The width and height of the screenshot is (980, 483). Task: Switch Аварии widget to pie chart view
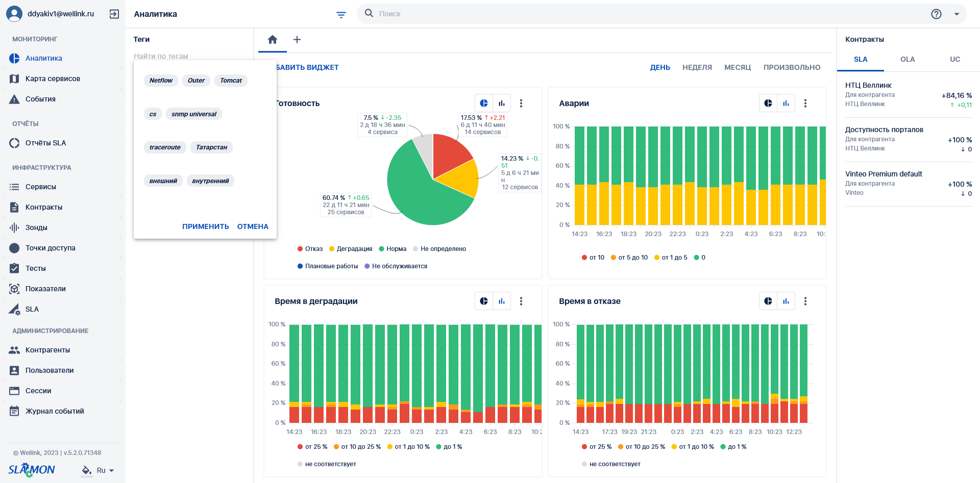(x=768, y=103)
